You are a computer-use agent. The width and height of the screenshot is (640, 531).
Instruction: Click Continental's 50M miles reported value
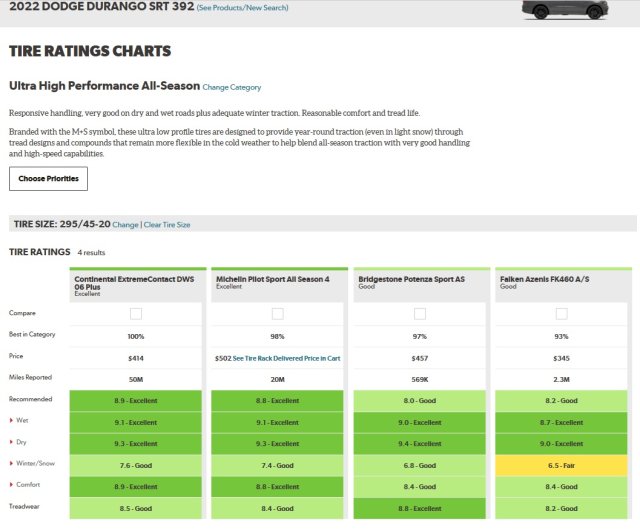click(136, 379)
